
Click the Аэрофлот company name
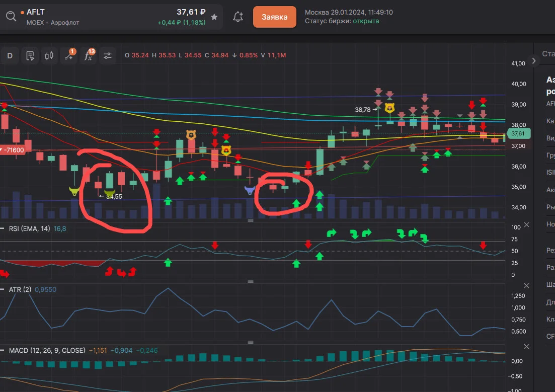tap(65, 23)
